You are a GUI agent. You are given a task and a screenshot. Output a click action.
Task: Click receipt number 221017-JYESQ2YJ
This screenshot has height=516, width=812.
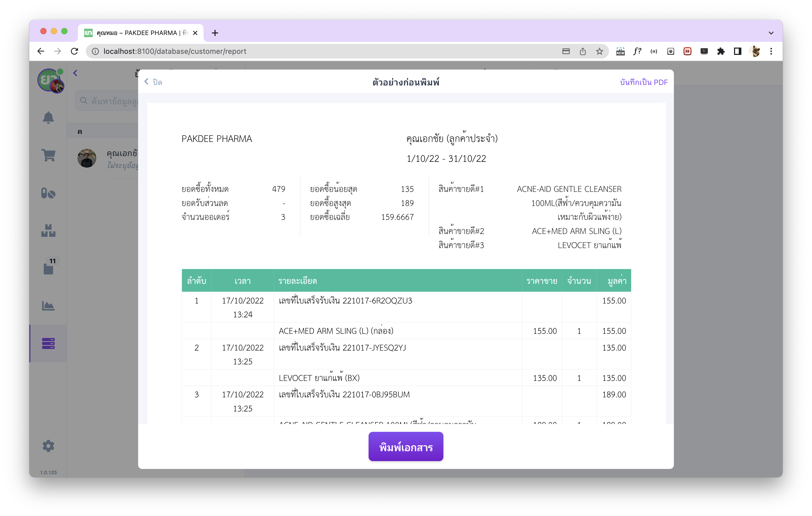374,347
